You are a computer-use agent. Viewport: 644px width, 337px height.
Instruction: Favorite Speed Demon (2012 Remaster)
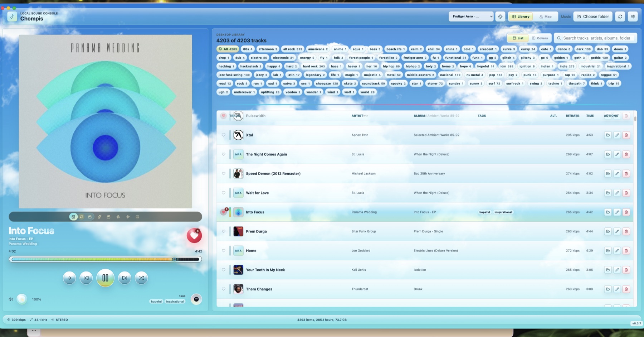224,173
